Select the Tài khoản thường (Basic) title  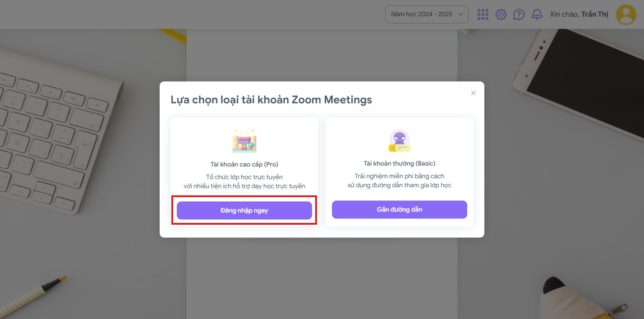[400, 163]
